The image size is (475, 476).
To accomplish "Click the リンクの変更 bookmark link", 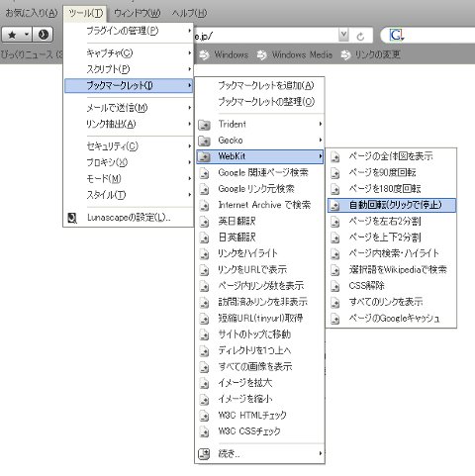I will [377, 54].
